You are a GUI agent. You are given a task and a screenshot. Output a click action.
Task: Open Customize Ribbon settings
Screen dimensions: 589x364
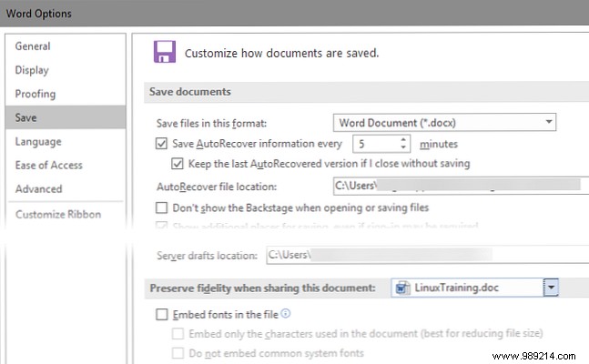pos(58,214)
